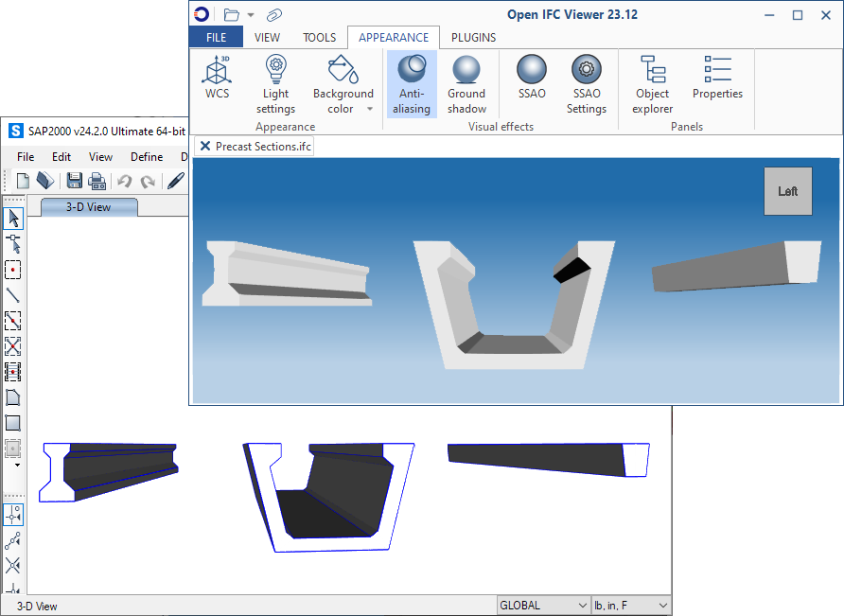Click the Save icon in SAP2000 toolbar
844x616 pixels.
coord(74,181)
